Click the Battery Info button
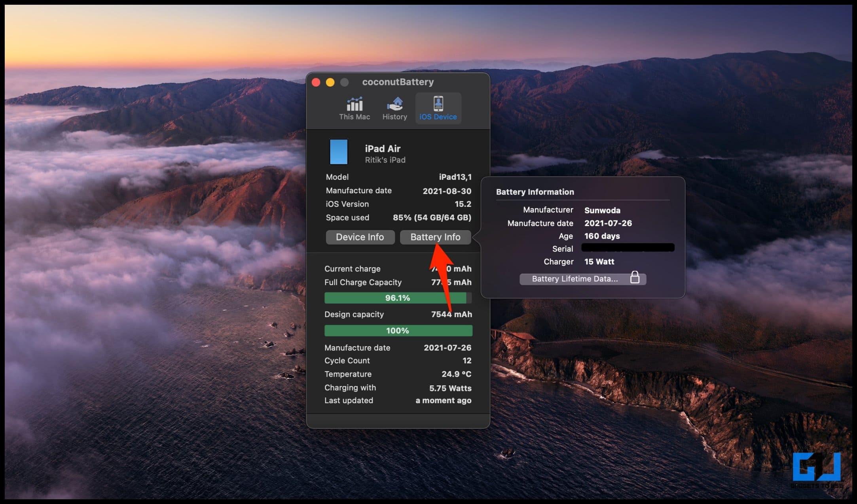The image size is (857, 504). 435,237
